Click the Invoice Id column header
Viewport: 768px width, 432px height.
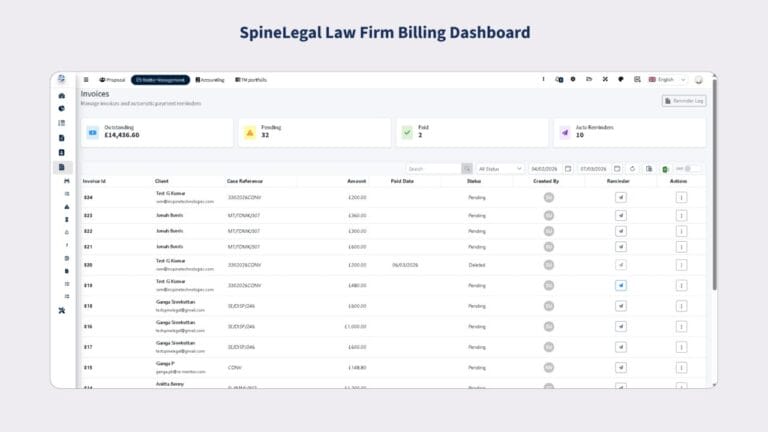click(x=94, y=181)
